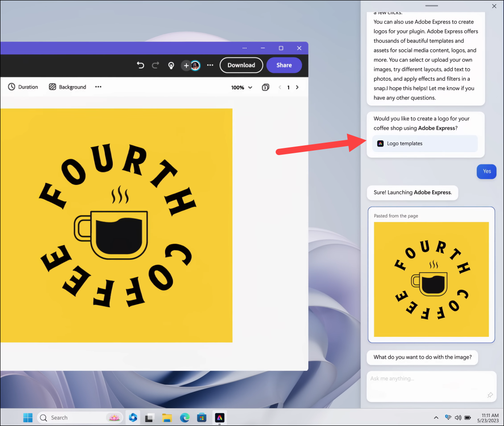
Task: Show hidden system tray icons chevron
Action: [436, 418]
